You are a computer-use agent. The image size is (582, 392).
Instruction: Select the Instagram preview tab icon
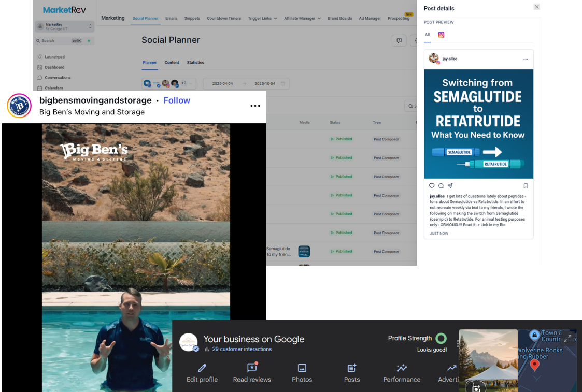pyautogui.click(x=441, y=35)
